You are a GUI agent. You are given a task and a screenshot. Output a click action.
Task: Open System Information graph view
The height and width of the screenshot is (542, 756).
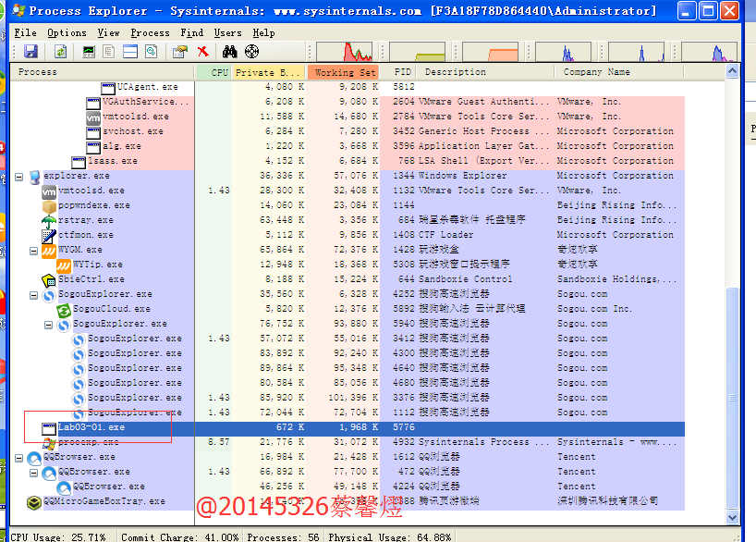[88, 51]
